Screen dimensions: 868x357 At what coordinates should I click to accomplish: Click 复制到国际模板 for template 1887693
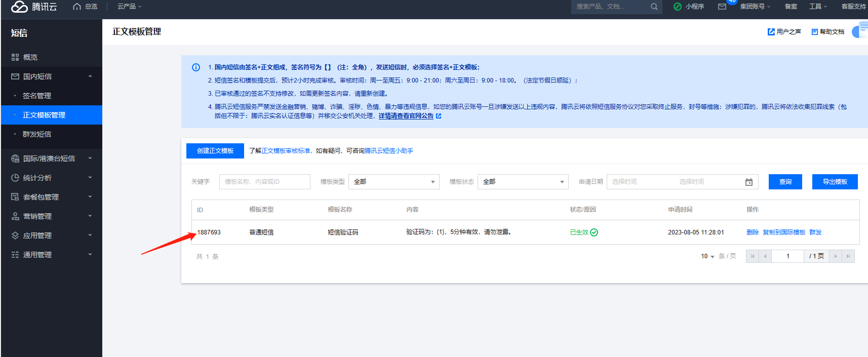click(x=784, y=232)
